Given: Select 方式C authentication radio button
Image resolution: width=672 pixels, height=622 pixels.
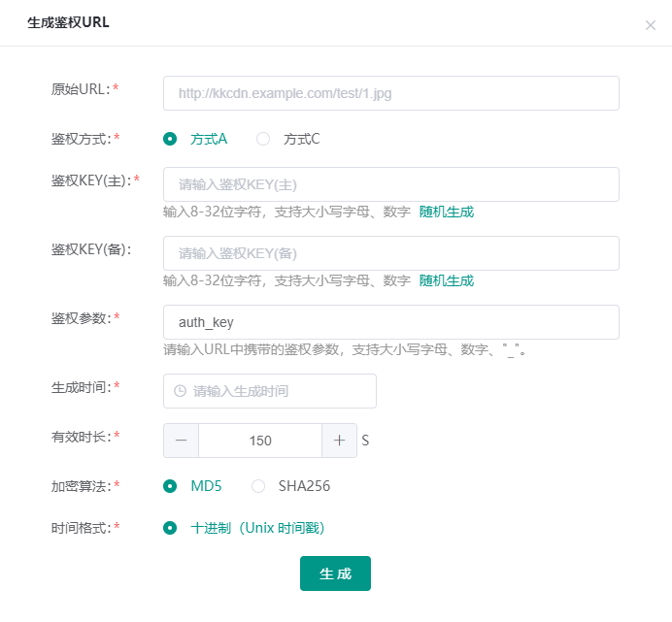Looking at the screenshot, I should coord(263,139).
